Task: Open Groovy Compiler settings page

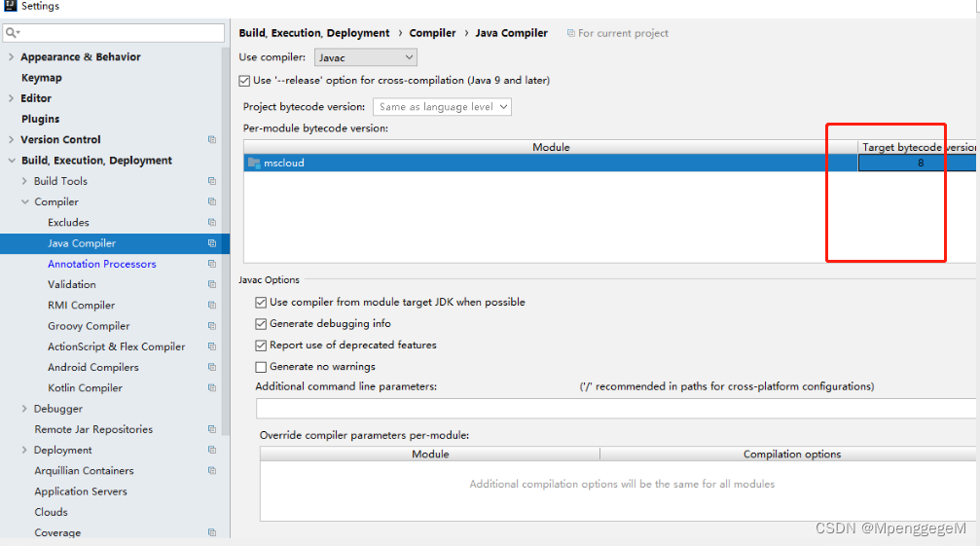Action: 89,325
